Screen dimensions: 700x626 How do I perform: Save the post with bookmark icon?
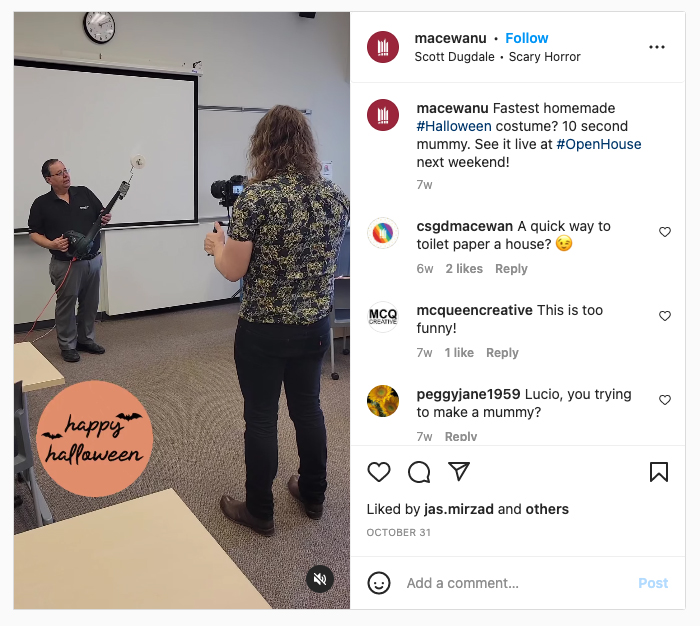(658, 472)
